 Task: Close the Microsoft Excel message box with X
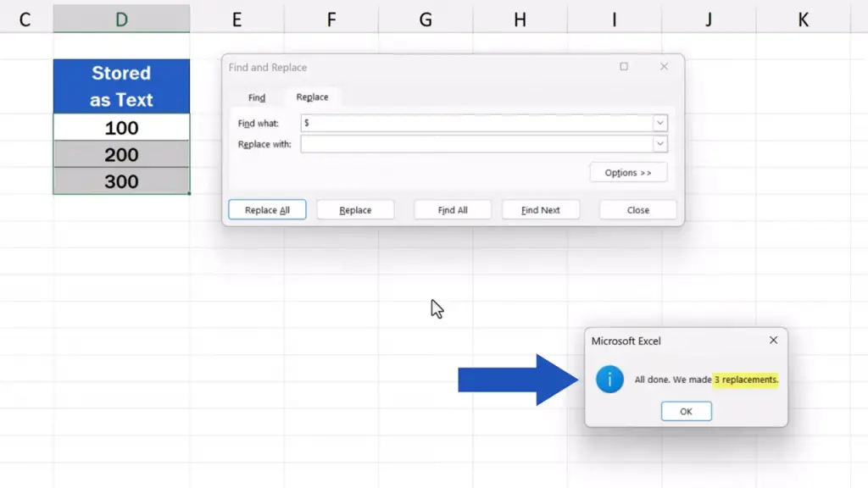tap(773, 340)
